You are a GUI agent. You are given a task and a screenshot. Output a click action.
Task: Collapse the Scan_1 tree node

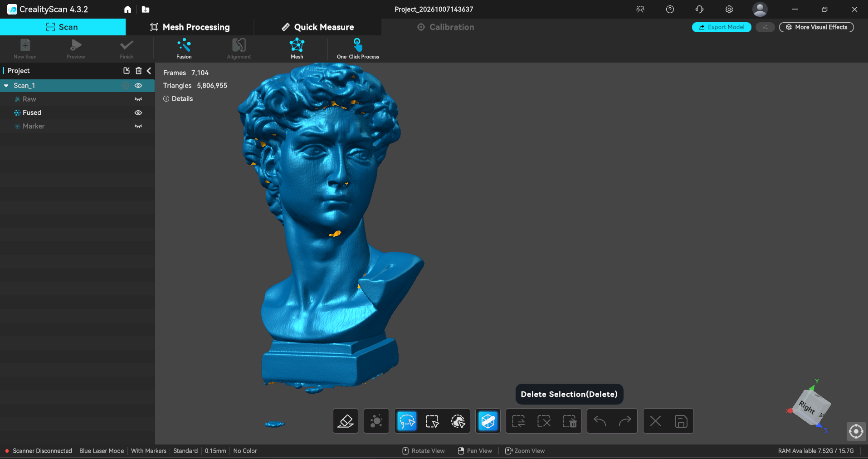[6, 85]
